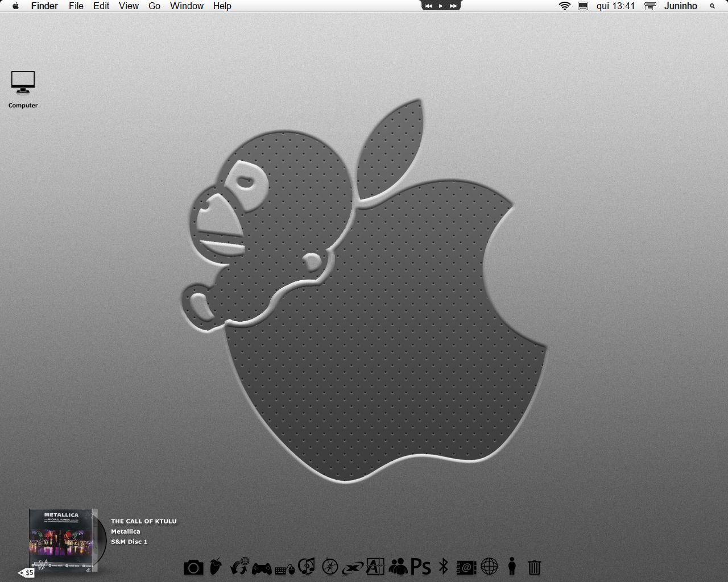Launch FL Studio fruit icon in dock
The image size is (728, 582).
(x=216, y=566)
